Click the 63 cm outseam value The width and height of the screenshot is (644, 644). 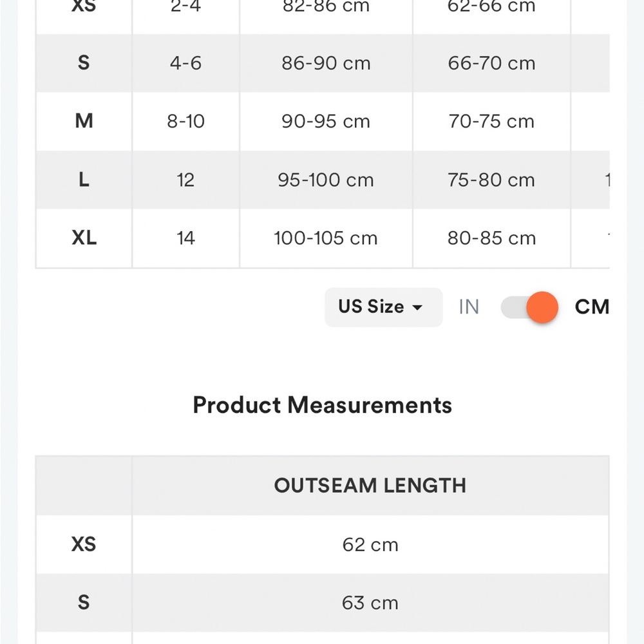coord(370,603)
